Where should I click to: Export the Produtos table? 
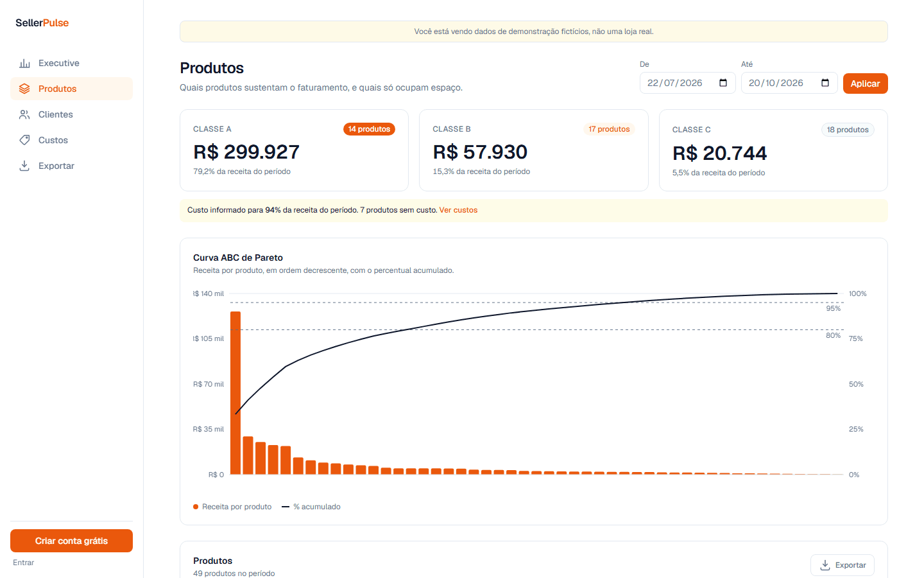pos(843,565)
